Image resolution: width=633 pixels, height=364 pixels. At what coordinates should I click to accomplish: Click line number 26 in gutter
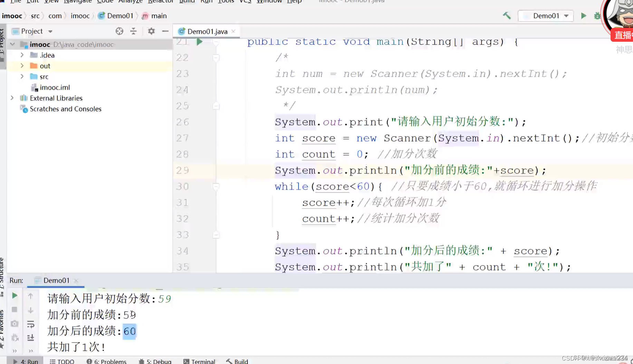(x=182, y=122)
